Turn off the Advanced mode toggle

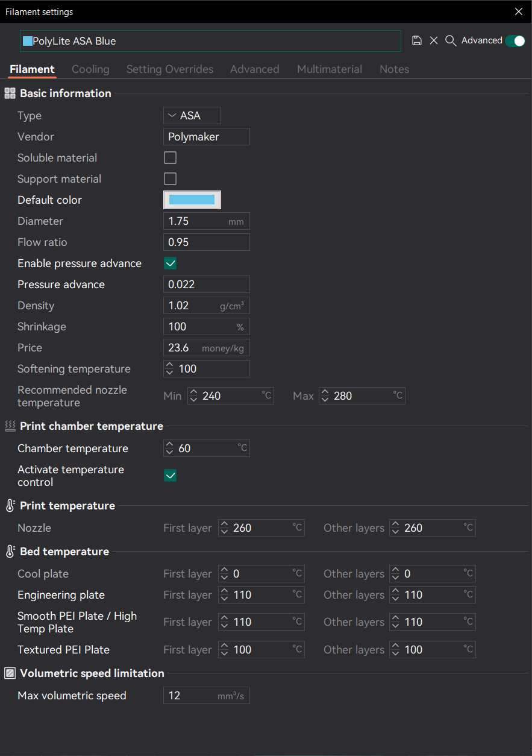click(x=515, y=40)
